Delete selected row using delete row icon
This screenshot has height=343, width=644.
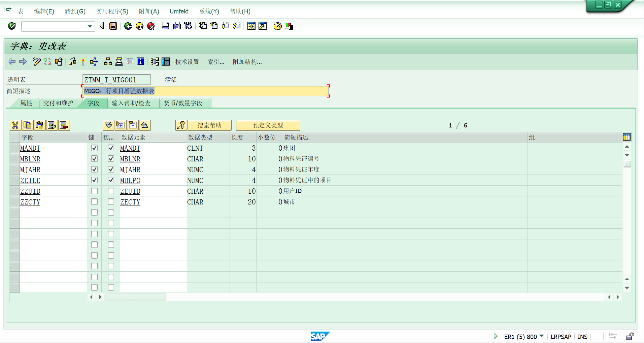pos(64,125)
